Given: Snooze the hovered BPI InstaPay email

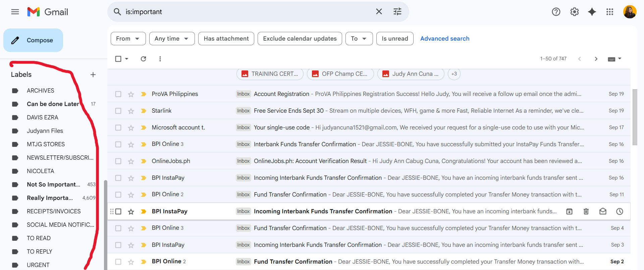Looking at the screenshot, I should (x=620, y=211).
